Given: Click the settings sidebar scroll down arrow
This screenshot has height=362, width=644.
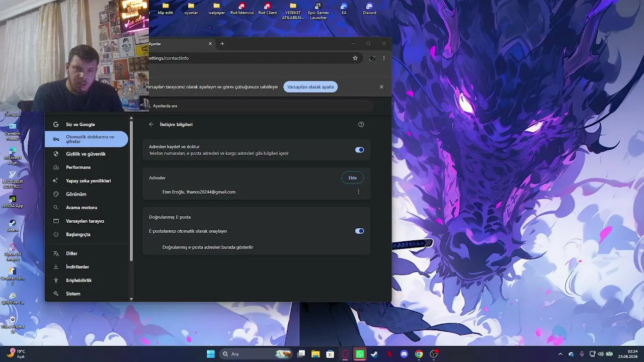Looking at the screenshot, I should pos(131,299).
